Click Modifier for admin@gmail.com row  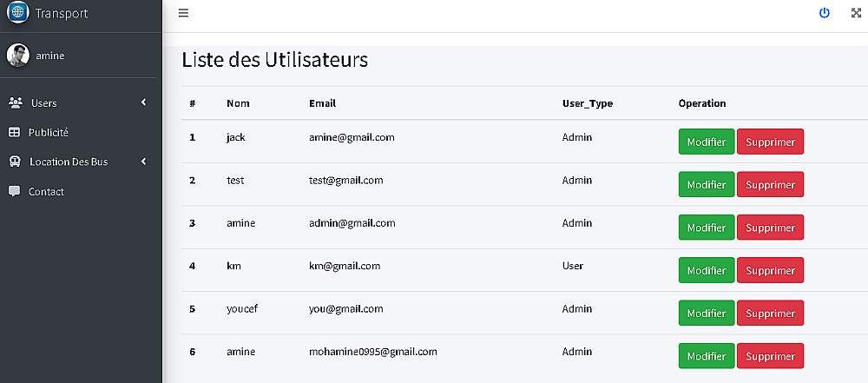pos(706,228)
